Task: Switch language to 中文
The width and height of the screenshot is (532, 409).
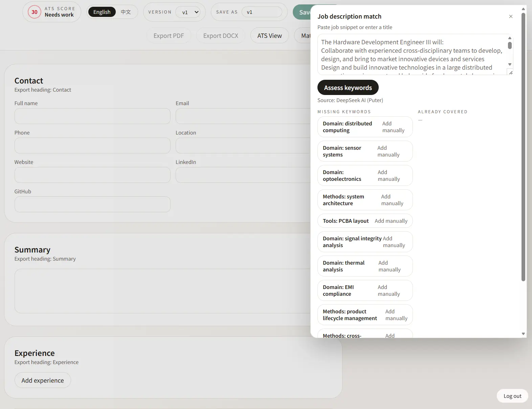Action: (126, 12)
